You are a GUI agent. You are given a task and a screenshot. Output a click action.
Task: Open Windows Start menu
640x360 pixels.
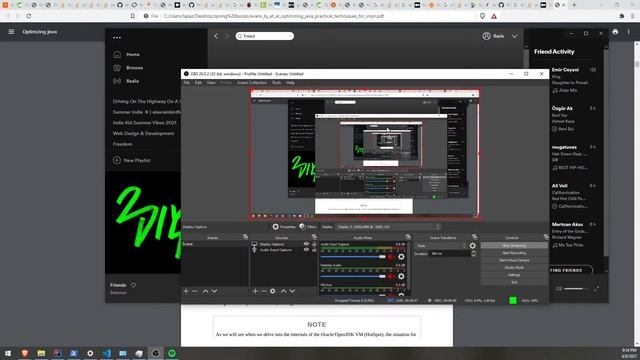[x=8, y=353]
